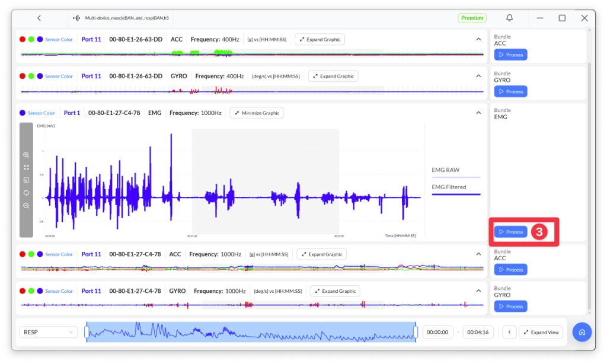The width and height of the screenshot is (607, 364).
Task: Activate area-selection zoom tool on EMG graph
Action: (x=26, y=180)
